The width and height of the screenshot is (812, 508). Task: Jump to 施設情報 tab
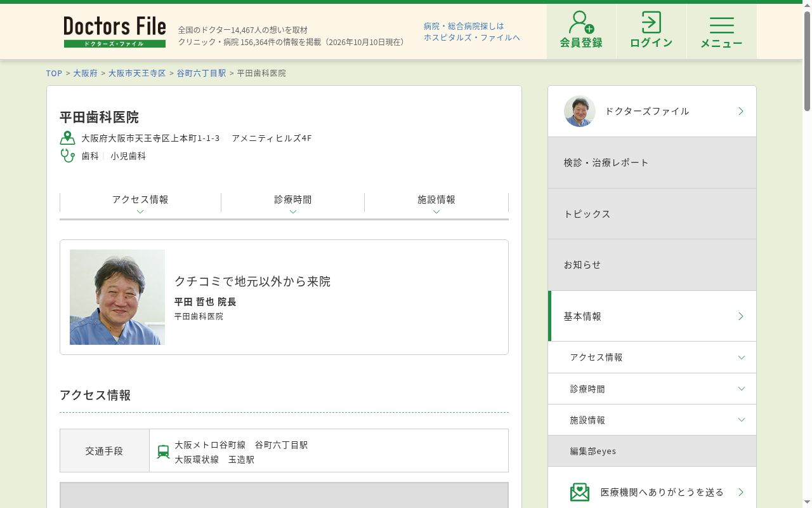[436, 199]
